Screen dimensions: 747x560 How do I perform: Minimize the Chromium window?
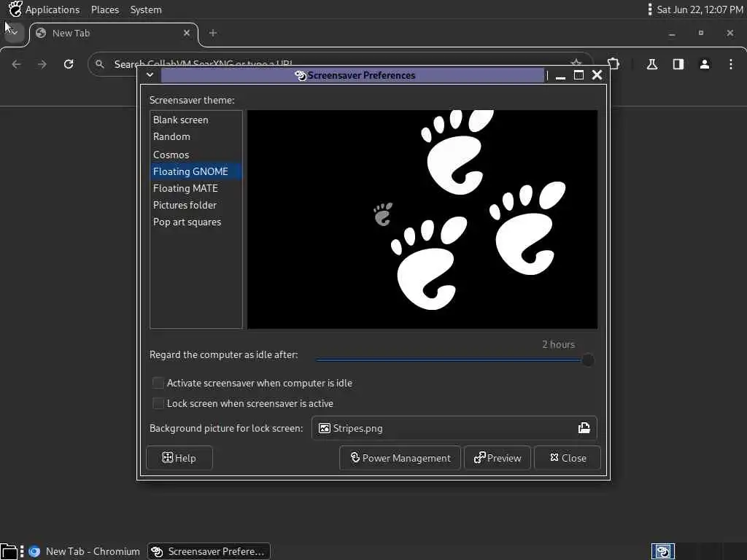tap(672, 34)
